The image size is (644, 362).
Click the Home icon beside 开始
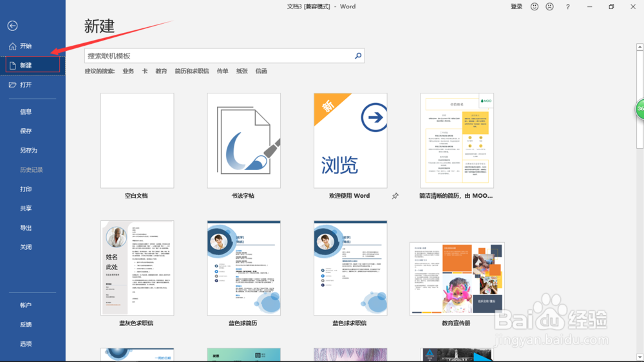tap(13, 46)
